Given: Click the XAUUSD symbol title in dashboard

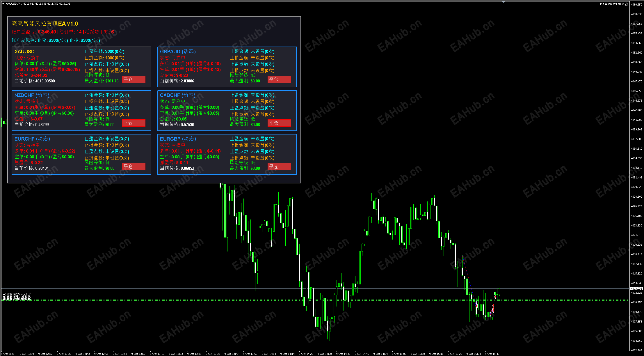Looking at the screenshot, I should 24,52.
